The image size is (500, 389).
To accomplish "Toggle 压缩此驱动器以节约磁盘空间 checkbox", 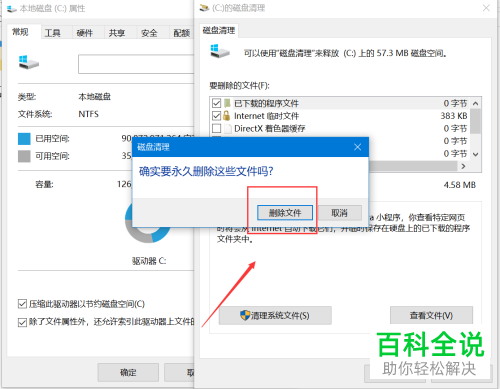I will point(22,304).
